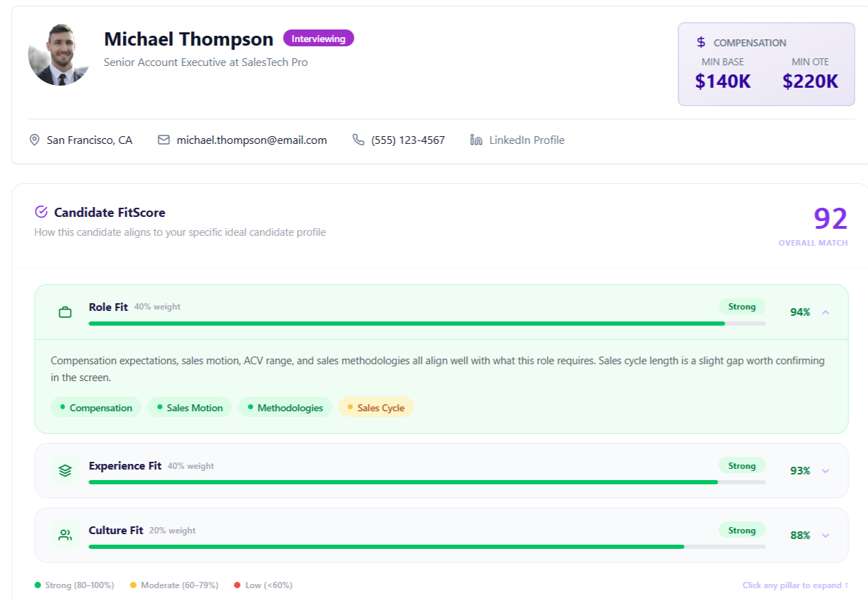Click the yellow Moderate (60–79%) legend dot
The width and height of the screenshot is (868, 598).
coord(133,585)
